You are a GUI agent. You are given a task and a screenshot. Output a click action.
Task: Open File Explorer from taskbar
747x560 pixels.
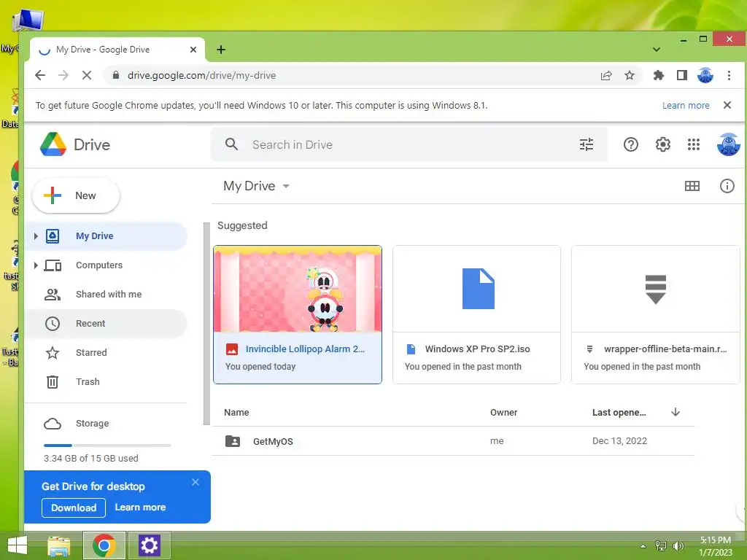(x=59, y=545)
